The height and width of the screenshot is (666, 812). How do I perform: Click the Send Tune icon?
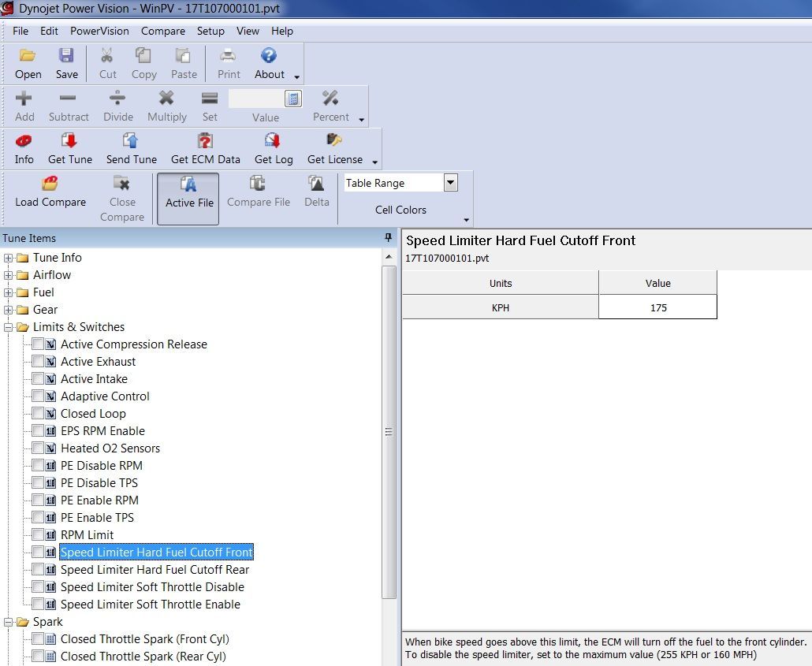tap(131, 142)
